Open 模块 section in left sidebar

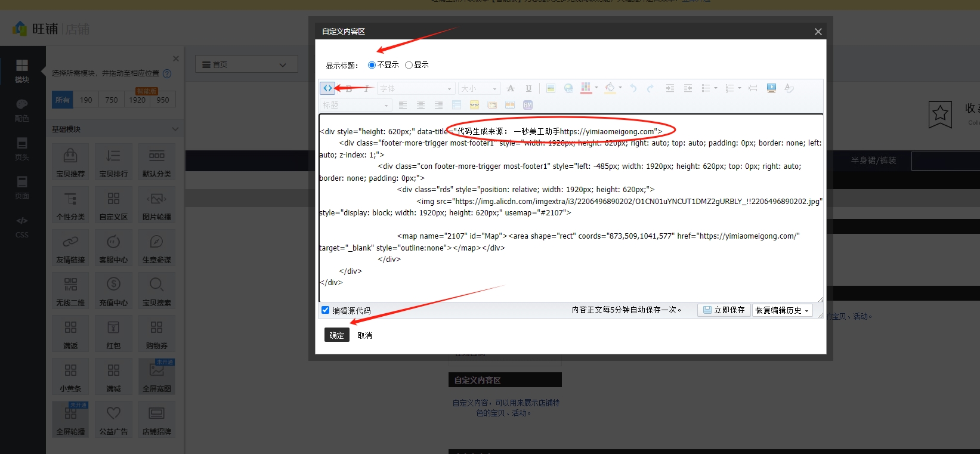pyautogui.click(x=22, y=71)
